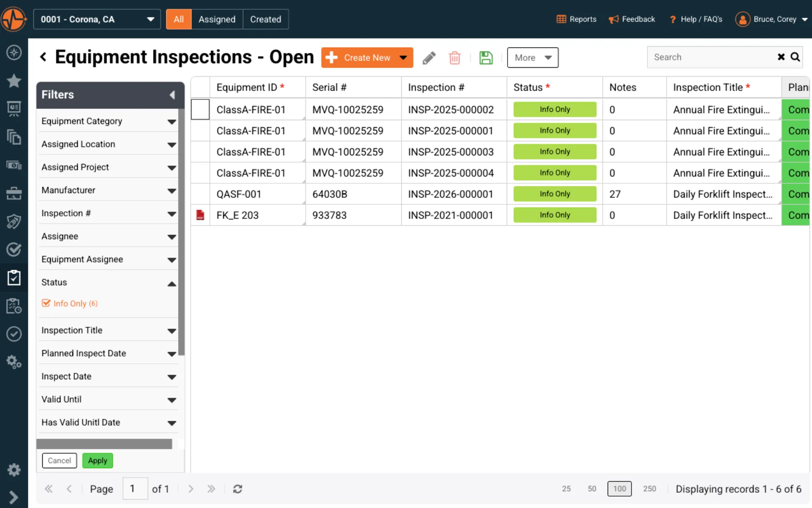Click the search magnifier icon
This screenshot has height=508, width=812.
(795, 57)
